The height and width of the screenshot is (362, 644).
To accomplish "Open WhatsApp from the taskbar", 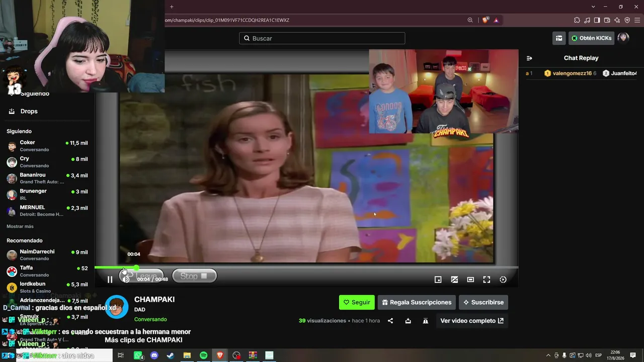I will tap(138, 355).
